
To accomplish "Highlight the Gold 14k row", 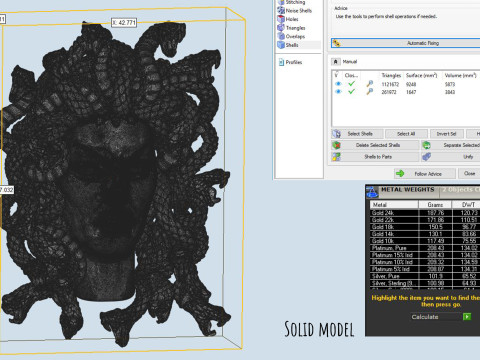I will click(x=425, y=234).
